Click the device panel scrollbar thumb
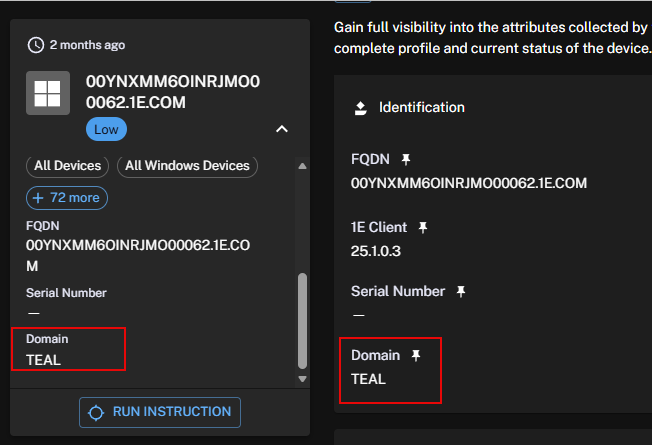This screenshot has height=445, width=652. pyautogui.click(x=303, y=320)
